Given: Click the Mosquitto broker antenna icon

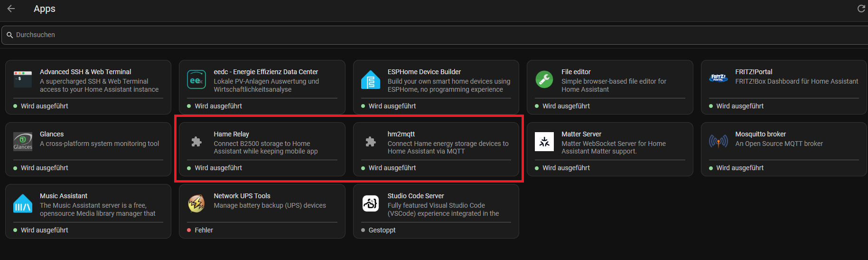Looking at the screenshot, I should point(718,141).
